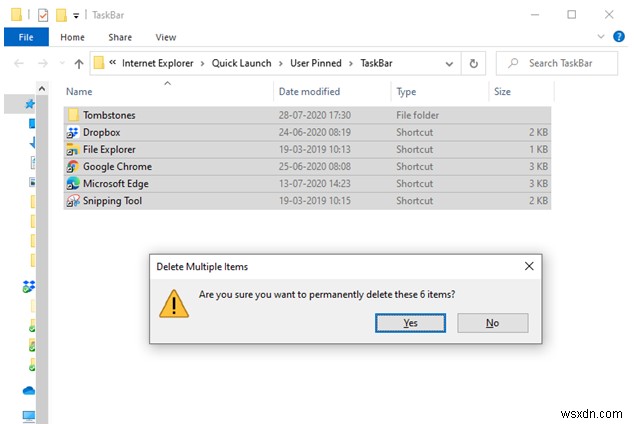Switch to the View ribbon tab
Screen dimensions: 634x424
click(x=166, y=37)
